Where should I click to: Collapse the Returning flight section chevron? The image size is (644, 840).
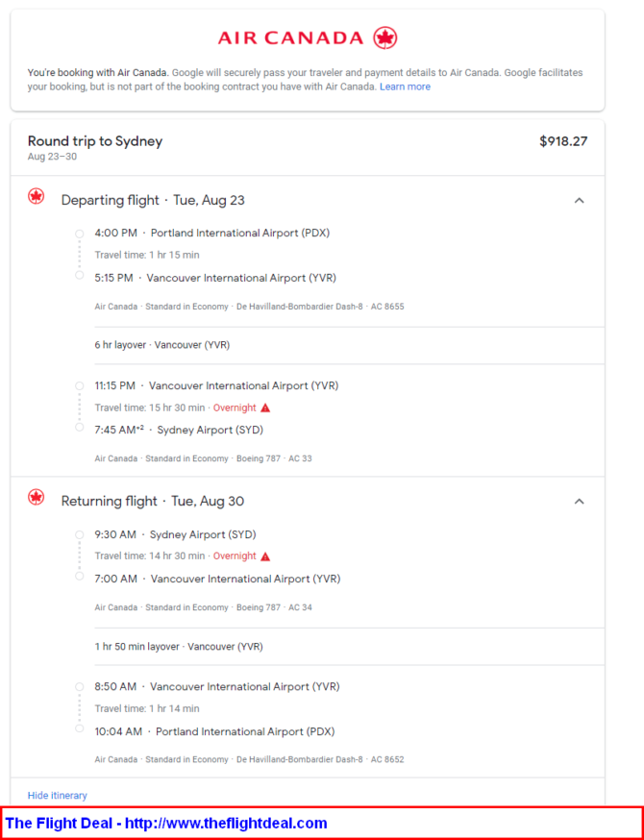(579, 502)
